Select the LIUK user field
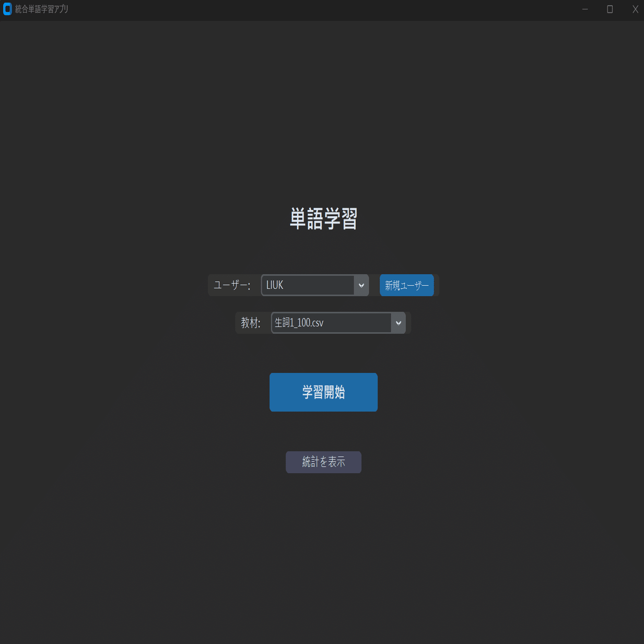Screen dimensions: 644x644 click(308, 285)
